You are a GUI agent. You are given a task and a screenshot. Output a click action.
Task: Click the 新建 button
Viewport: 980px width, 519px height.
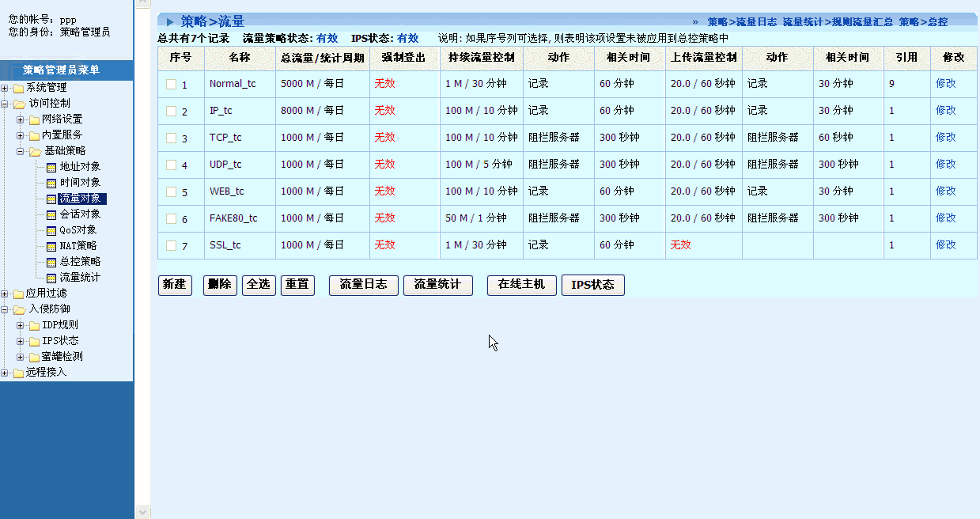(x=175, y=285)
